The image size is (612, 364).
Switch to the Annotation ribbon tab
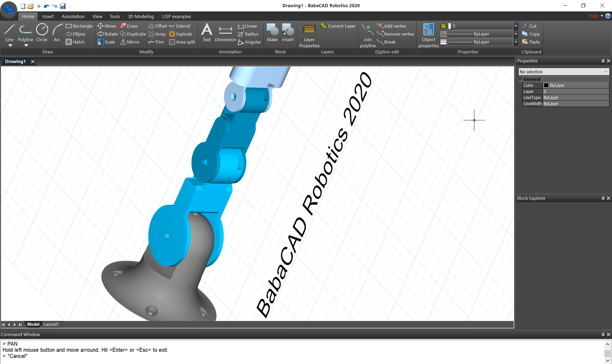[73, 16]
